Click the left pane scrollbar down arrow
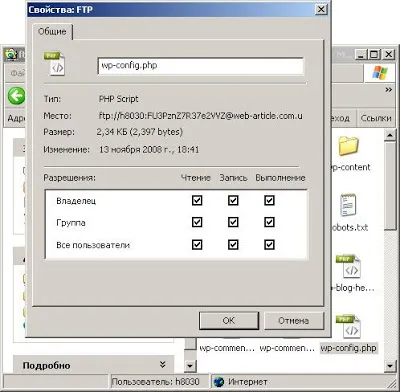This screenshot has width=400, height=392. tap(189, 366)
